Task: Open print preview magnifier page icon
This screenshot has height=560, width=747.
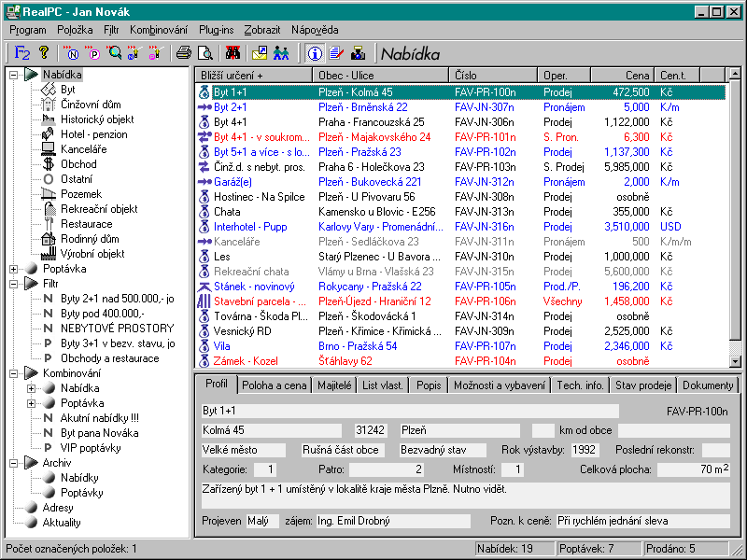Action: [204, 53]
